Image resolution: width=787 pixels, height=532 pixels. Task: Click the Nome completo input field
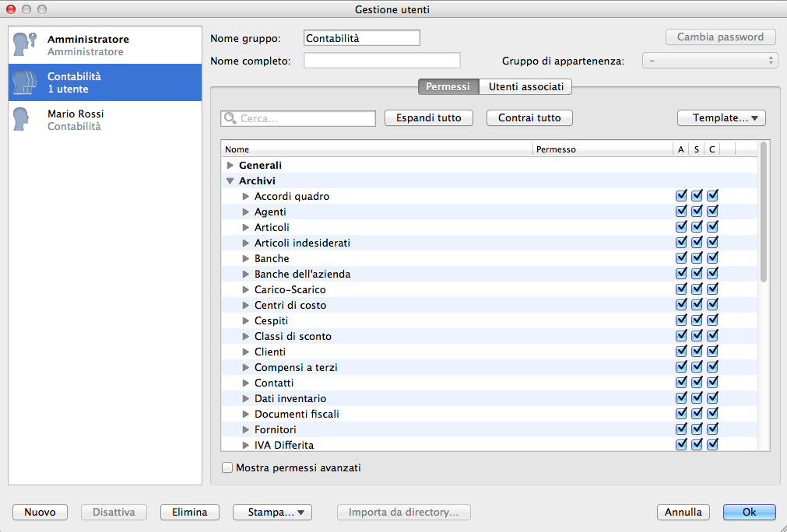(x=381, y=61)
